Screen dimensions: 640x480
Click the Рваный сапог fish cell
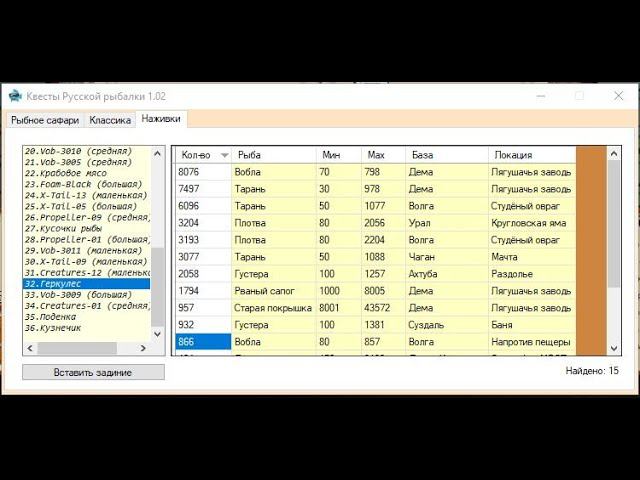(x=274, y=291)
